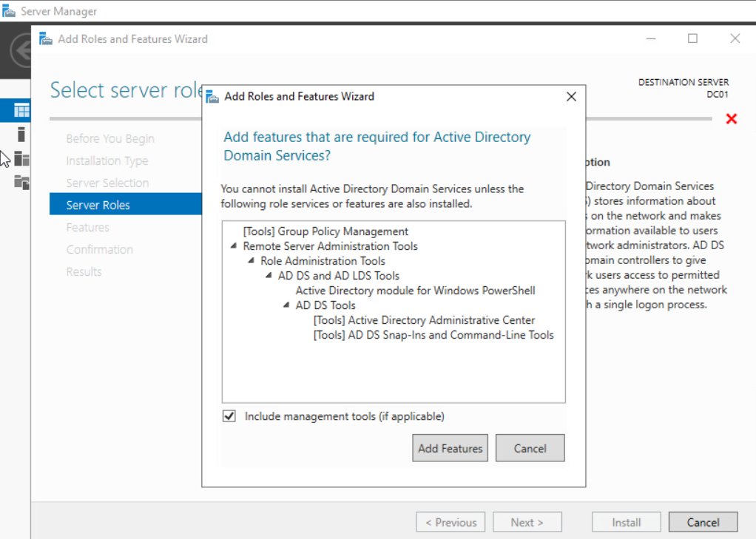Select Group Policy Management tree item
This screenshot has height=539, width=756.
(x=325, y=231)
